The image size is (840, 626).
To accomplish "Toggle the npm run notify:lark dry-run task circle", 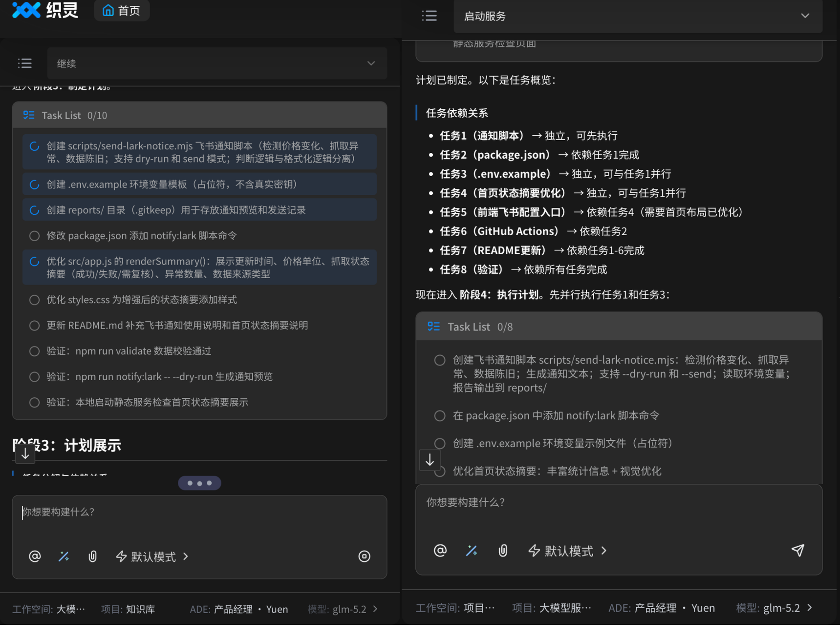I will click(35, 377).
